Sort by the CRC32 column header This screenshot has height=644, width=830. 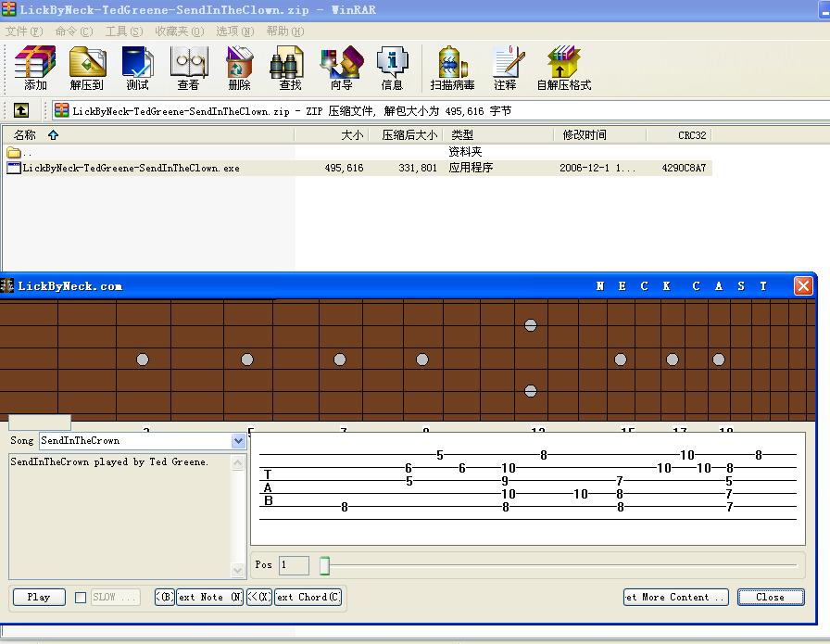pos(679,135)
